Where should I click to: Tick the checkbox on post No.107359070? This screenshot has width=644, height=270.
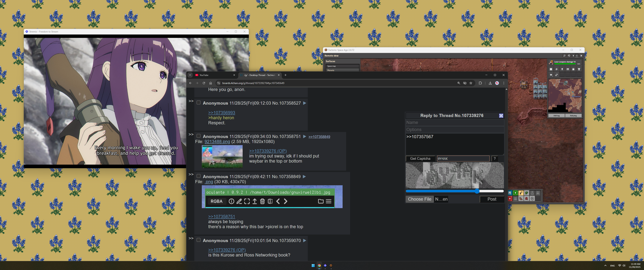click(198, 240)
